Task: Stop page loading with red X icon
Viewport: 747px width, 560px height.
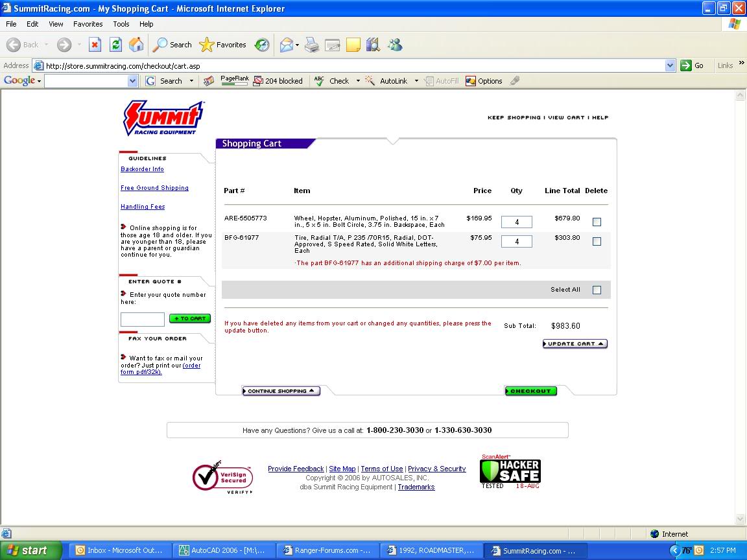Action: (95, 45)
